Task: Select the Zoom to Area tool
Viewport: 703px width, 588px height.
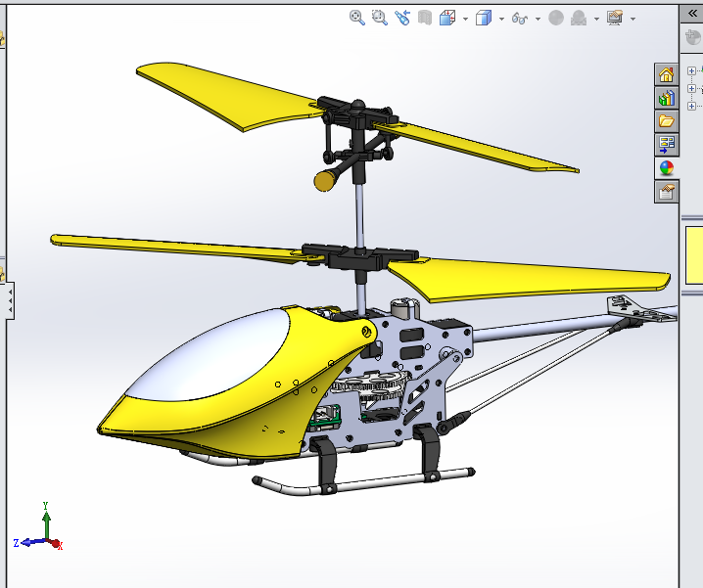Action: [379, 18]
